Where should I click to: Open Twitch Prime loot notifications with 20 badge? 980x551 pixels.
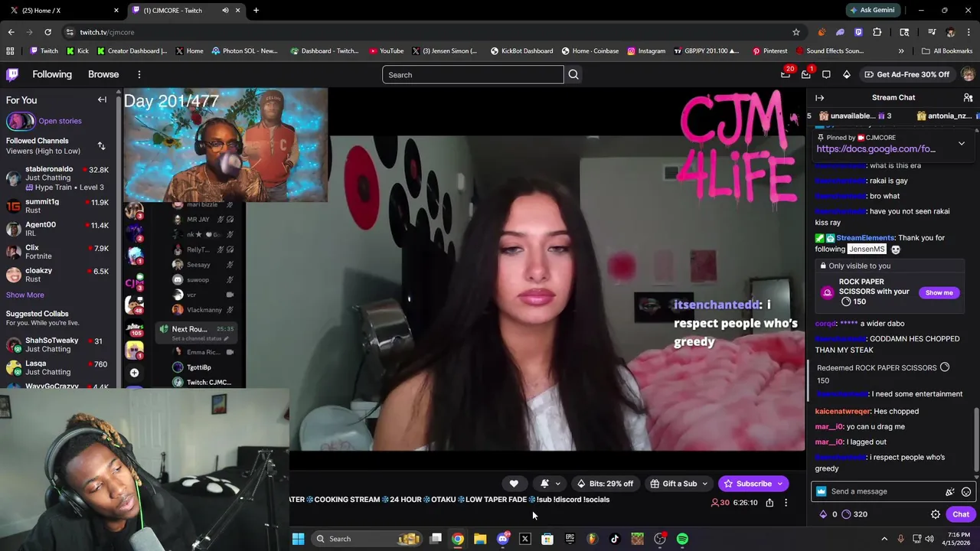click(x=786, y=74)
